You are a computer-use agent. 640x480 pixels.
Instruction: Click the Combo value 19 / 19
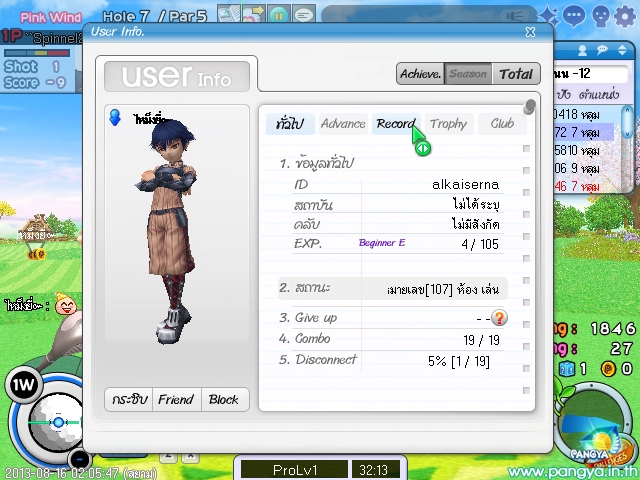tap(481, 340)
